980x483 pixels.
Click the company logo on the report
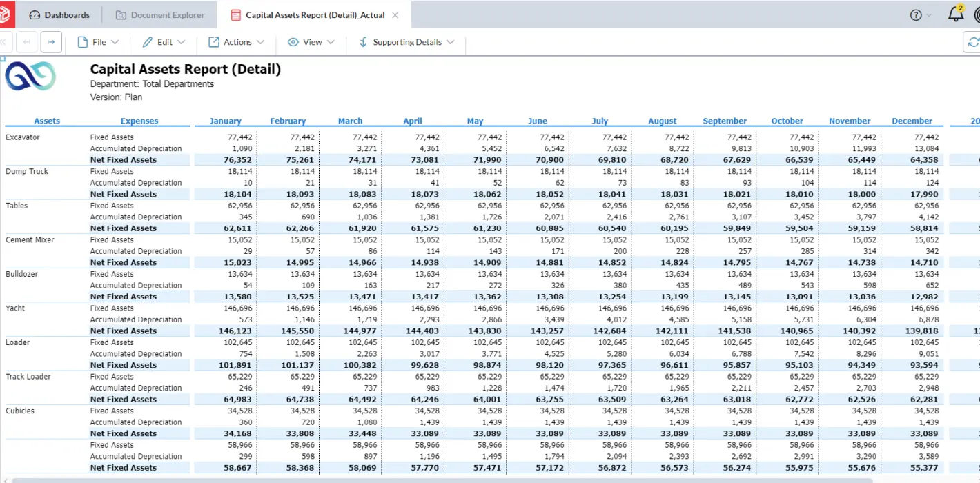(x=30, y=76)
